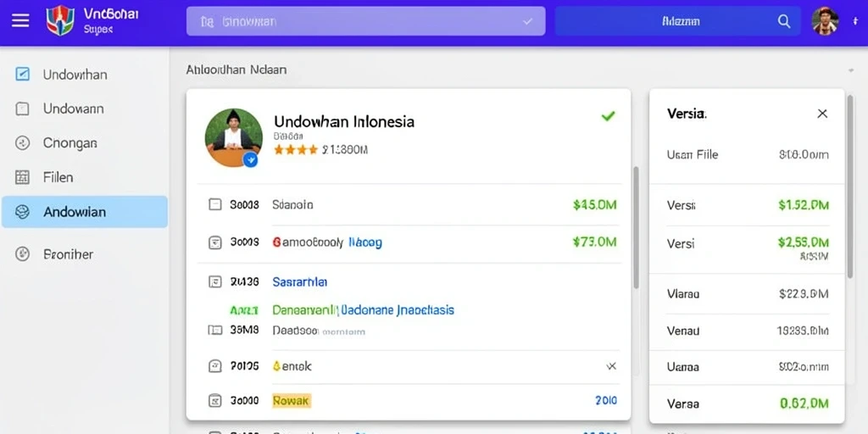Click the $73.0M amount

[x=594, y=242]
